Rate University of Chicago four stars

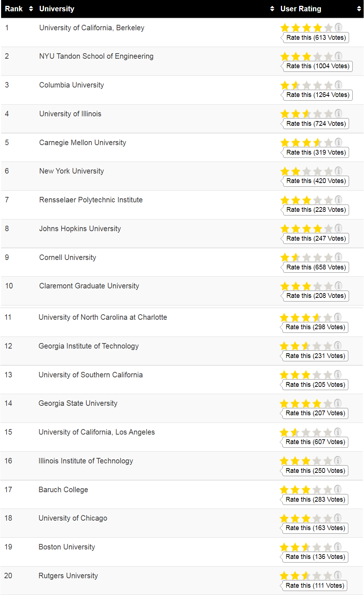click(317, 518)
